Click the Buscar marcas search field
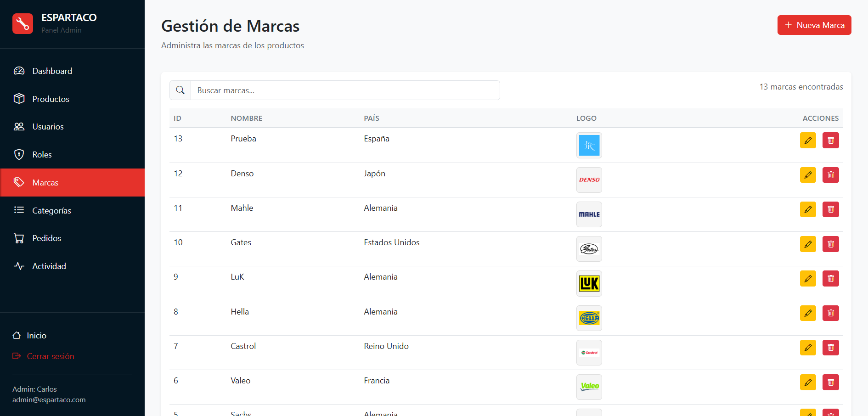This screenshot has height=416, width=868. pyautogui.click(x=345, y=90)
